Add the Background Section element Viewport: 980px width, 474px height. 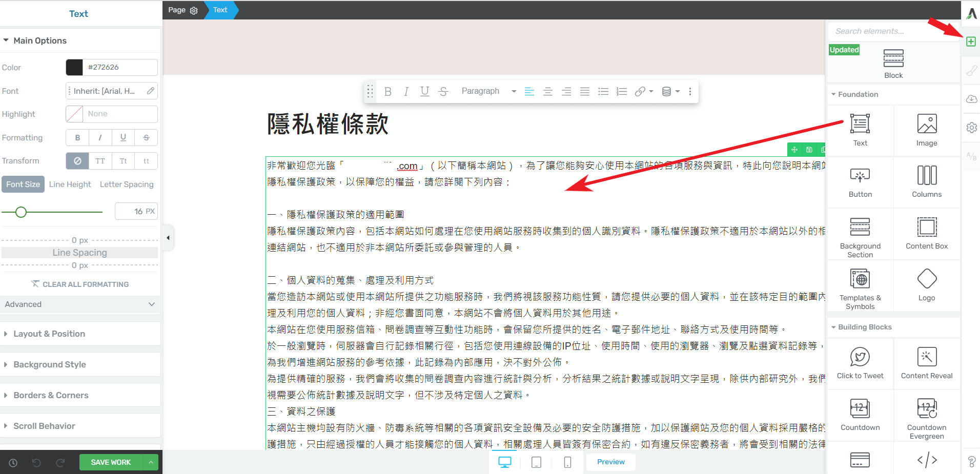tap(860, 234)
